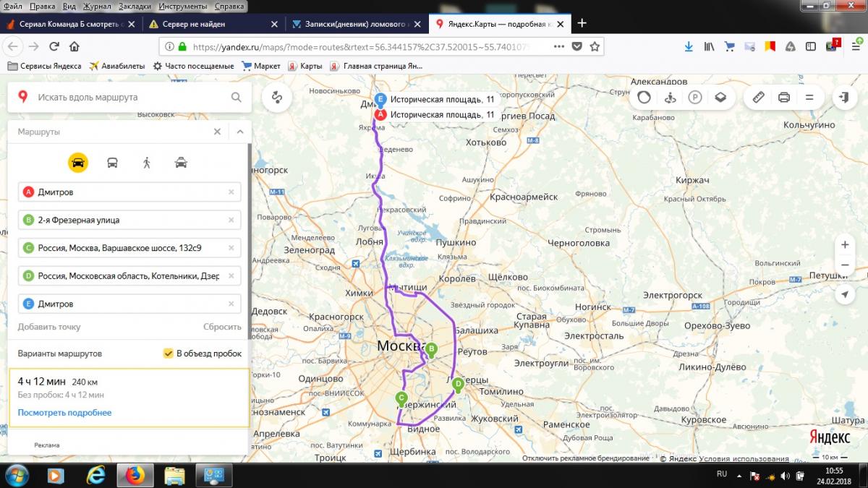The width and height of the screenshot is (868, 488).
Task: Close the Маршруты panel
Action: 217,132
